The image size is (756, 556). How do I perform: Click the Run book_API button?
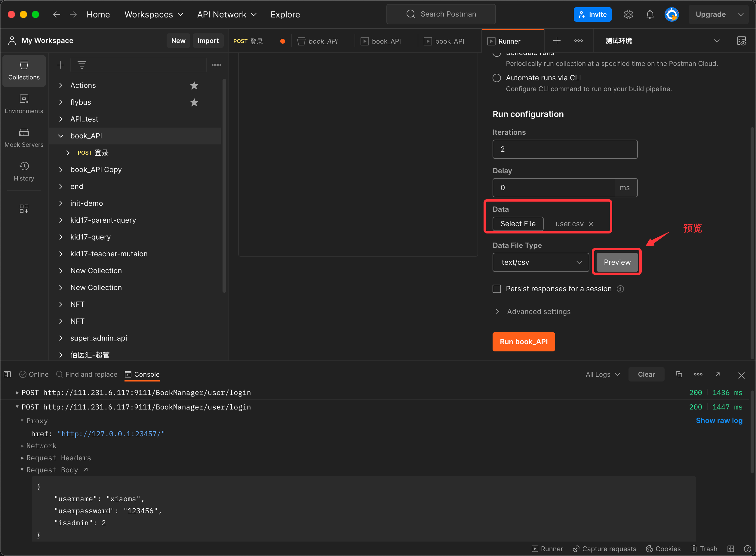[523, 341]
